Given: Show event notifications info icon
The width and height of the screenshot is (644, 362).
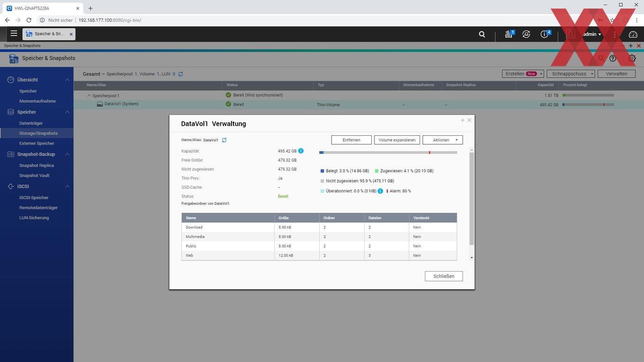Looking at the screenshot, I should [x=545, y=34].
